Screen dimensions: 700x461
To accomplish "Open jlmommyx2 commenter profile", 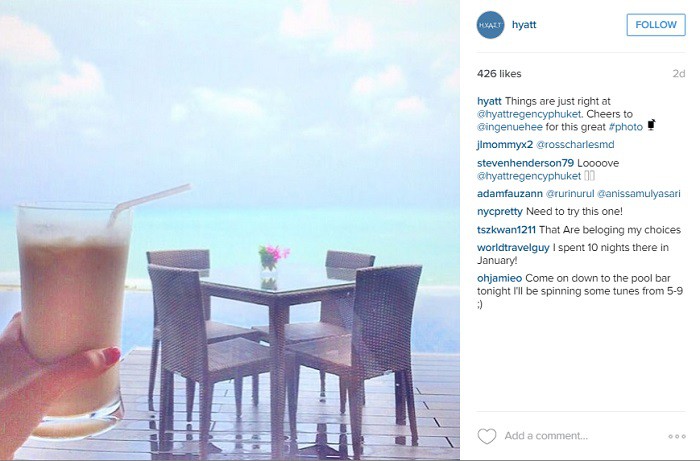I will coord(505,145).
